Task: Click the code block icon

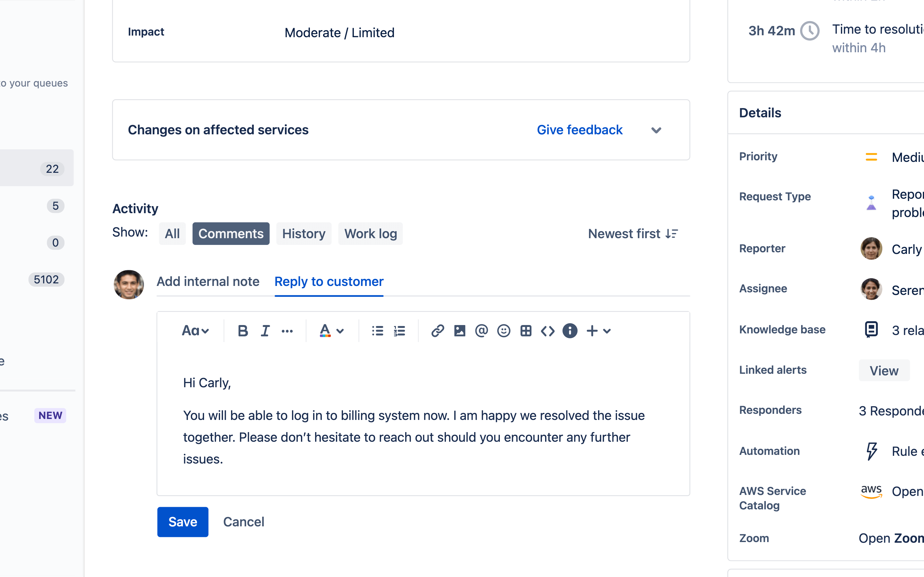Action: 548,330
